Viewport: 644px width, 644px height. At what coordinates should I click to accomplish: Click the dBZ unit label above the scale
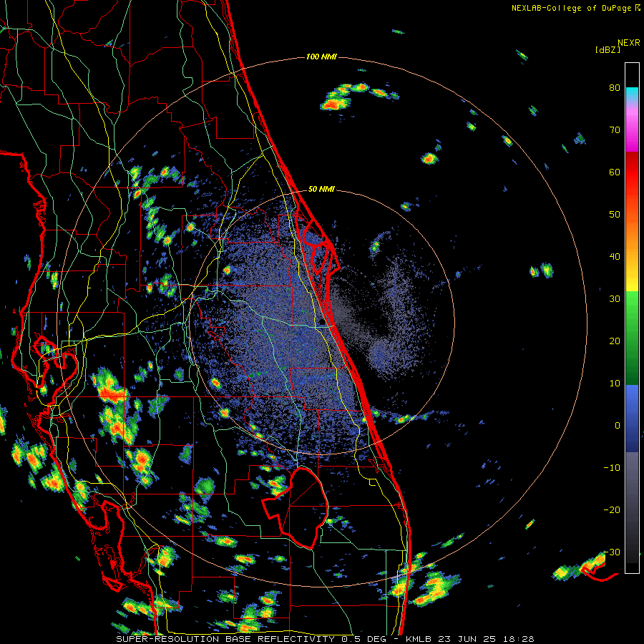[608, 50]
